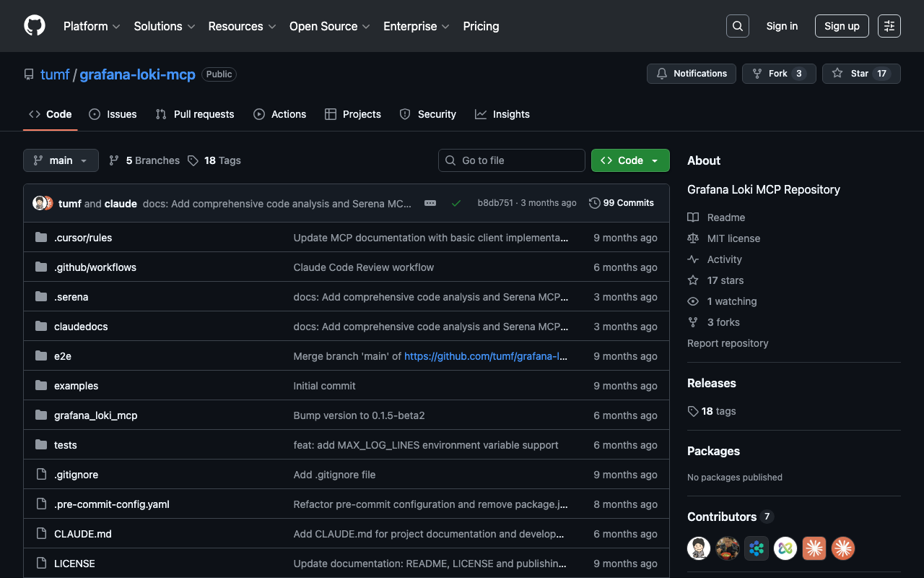The height and width of the screenshot is (578, 924).
Task: Expand the Platform navigation menu
Action: [91, 26]
